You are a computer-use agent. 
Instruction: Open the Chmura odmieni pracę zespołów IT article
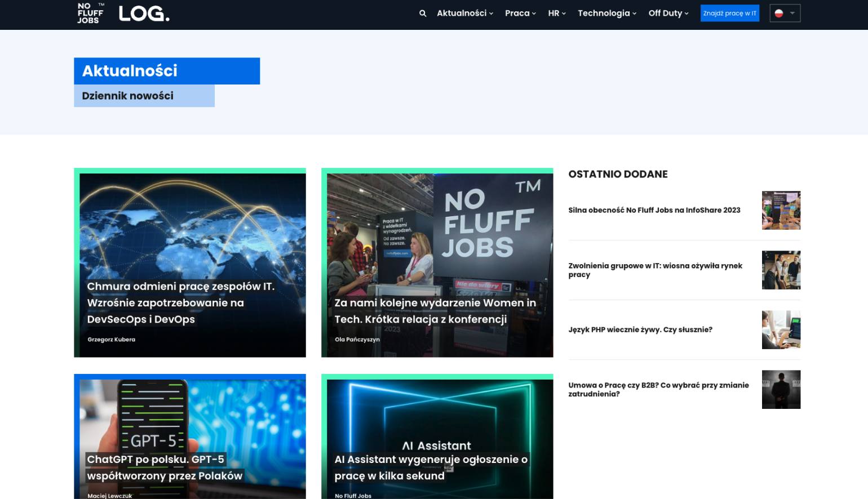click(x=180, y=302)
